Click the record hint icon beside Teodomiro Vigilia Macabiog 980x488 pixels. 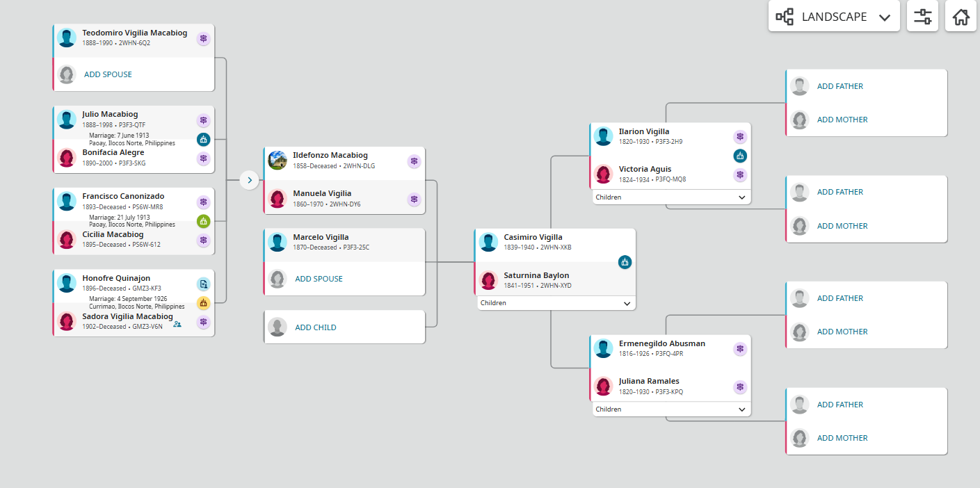[203, 39]
